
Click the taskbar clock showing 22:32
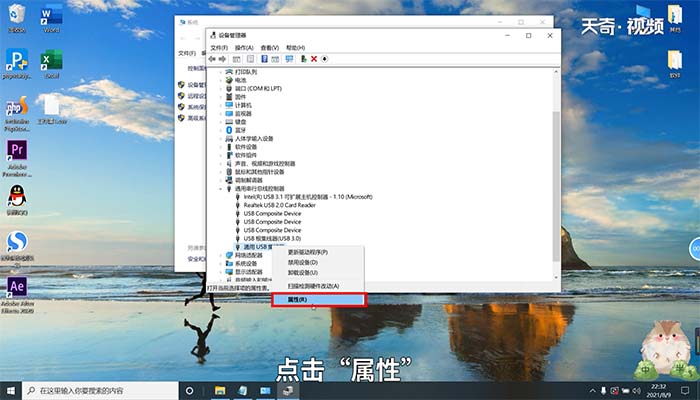click(659, 391)
